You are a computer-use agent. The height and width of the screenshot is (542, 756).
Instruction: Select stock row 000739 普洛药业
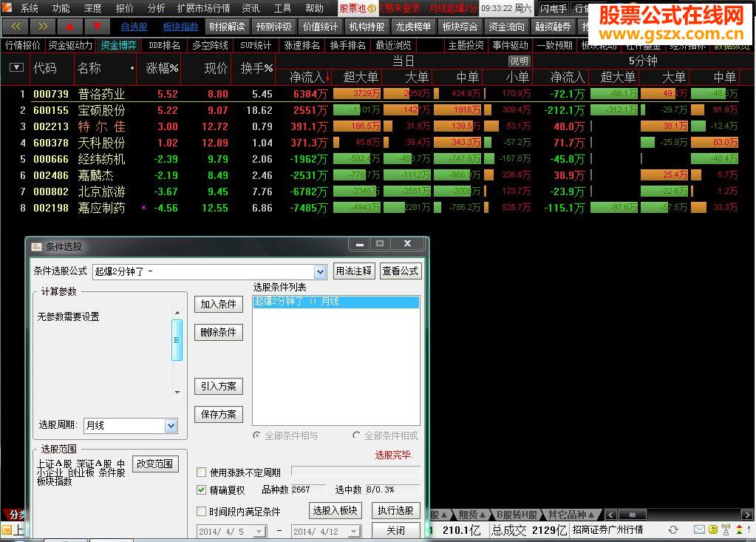pos(378,94)
